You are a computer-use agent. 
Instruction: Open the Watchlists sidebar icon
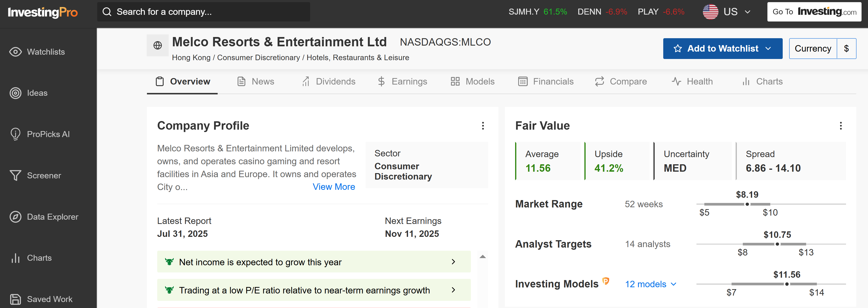16,52
